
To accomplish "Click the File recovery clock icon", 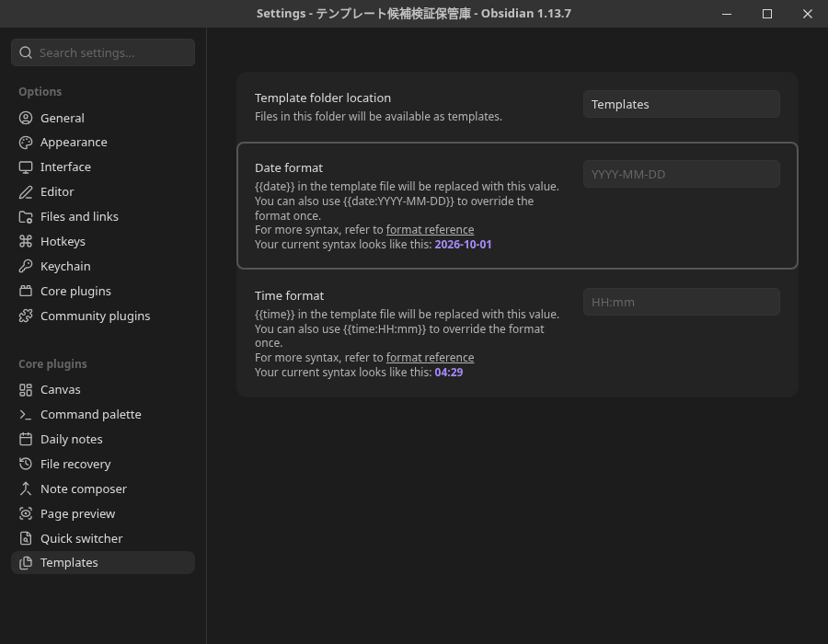I will 26,465.
